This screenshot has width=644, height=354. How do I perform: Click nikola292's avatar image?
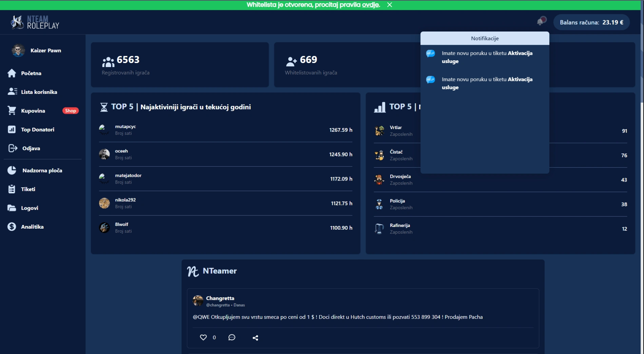click(104, 203)
